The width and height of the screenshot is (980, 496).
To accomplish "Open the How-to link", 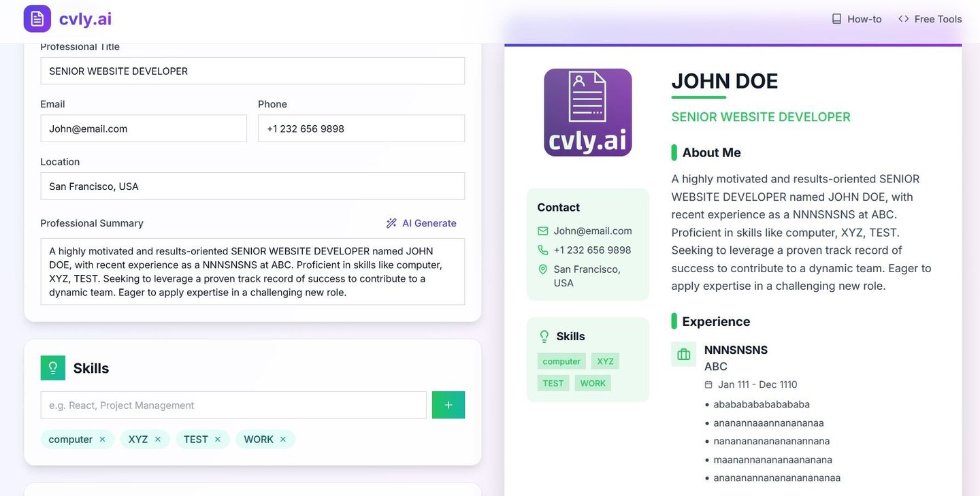I will tap(857, 19).
